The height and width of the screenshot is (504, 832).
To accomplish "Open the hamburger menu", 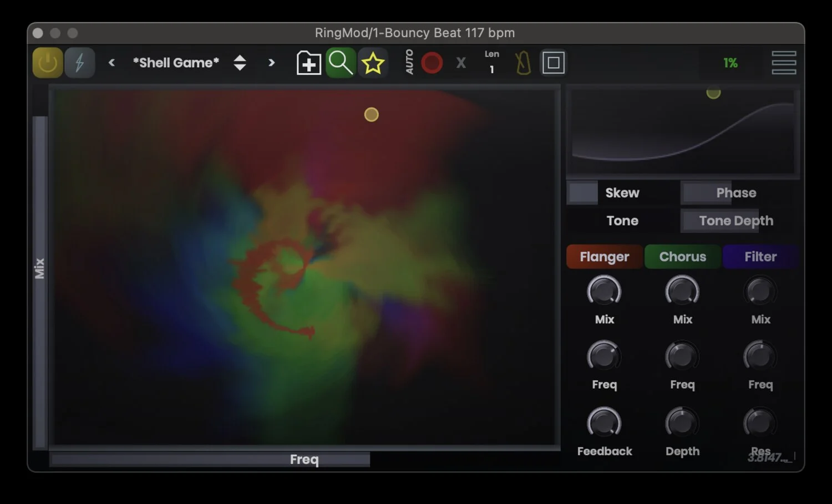I will [x=784, y=63].
